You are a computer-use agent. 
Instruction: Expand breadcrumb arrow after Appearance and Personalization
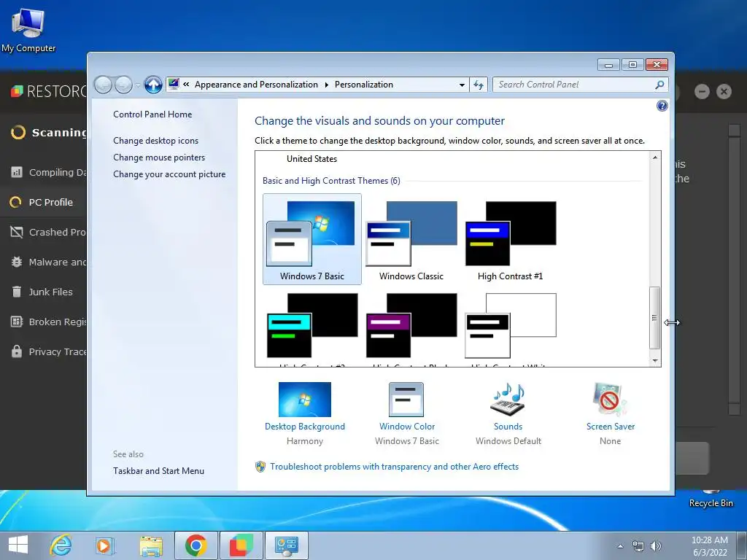coord(326,85)
